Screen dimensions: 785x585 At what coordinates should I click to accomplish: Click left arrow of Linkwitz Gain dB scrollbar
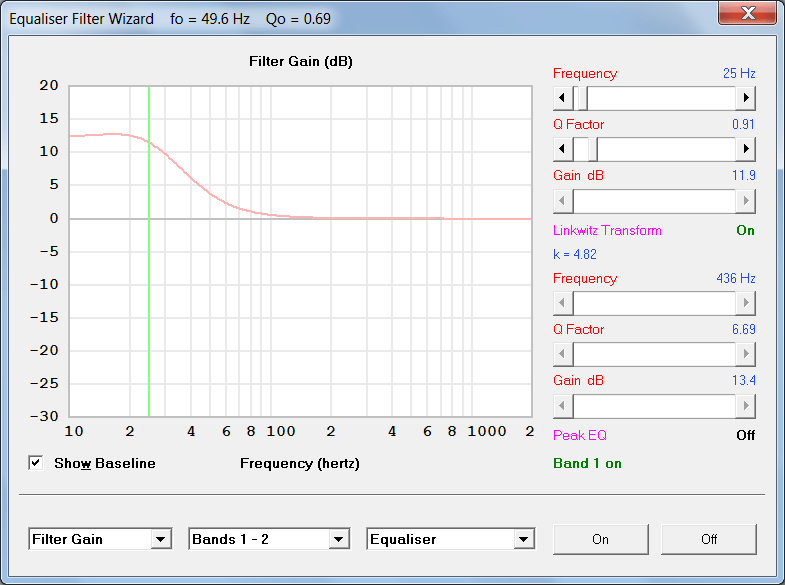[x=563, y=201]
